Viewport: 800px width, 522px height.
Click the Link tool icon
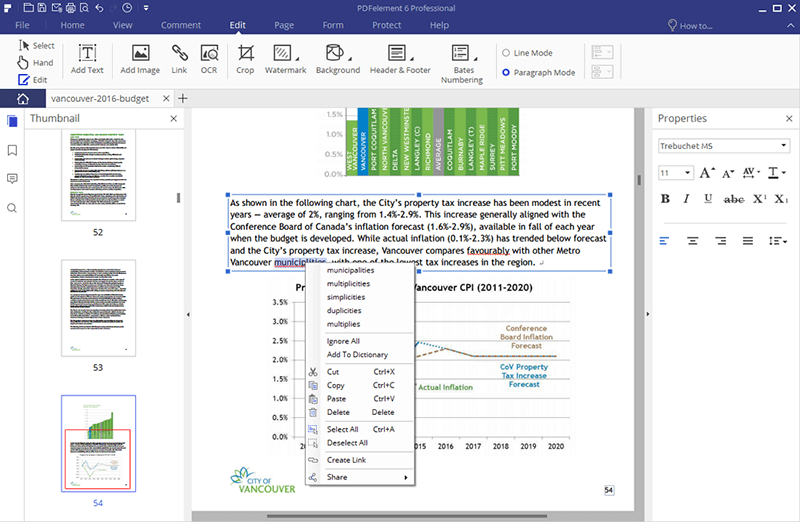coord(179,60)
